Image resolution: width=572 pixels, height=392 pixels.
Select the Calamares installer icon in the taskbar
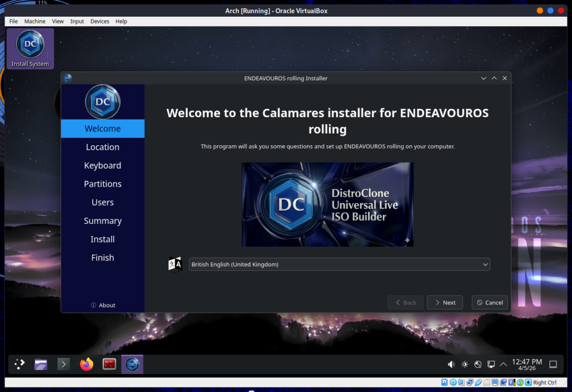tap(132, 364)
